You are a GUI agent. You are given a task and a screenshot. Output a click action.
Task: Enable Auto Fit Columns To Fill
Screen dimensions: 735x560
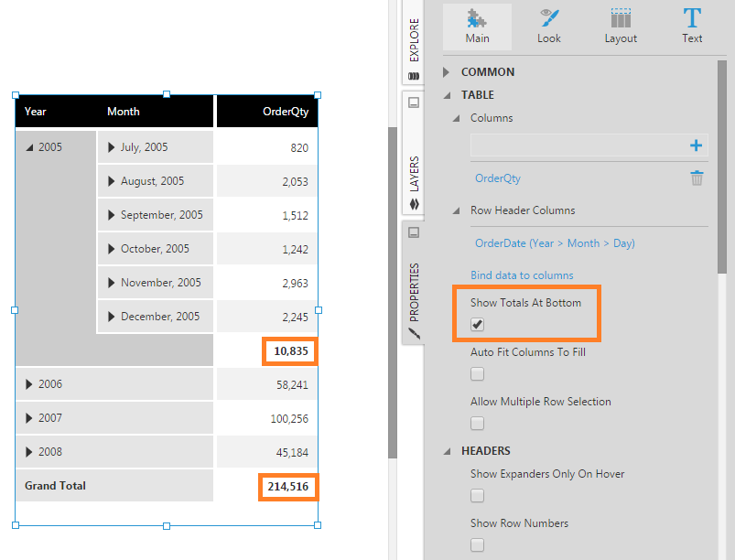click(477, 374)
